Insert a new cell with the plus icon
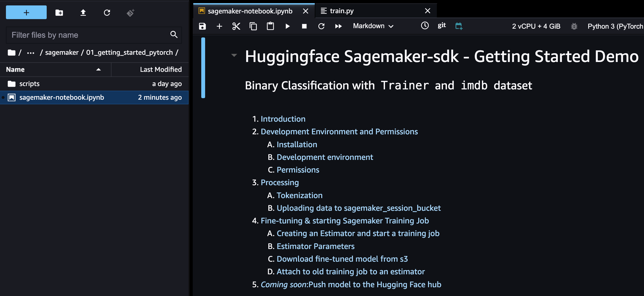 219,26
